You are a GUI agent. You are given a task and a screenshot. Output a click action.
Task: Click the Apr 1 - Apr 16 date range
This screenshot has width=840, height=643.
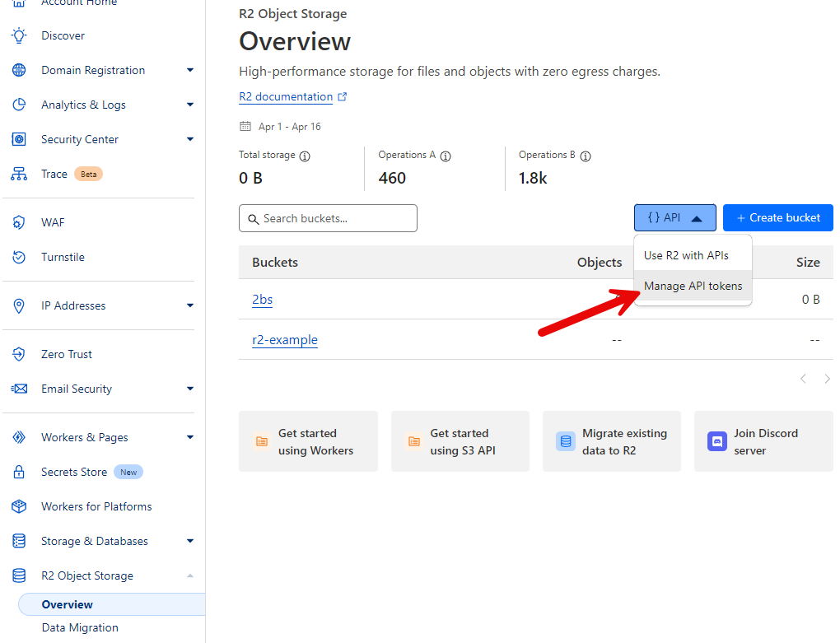(x=289, y=126)
